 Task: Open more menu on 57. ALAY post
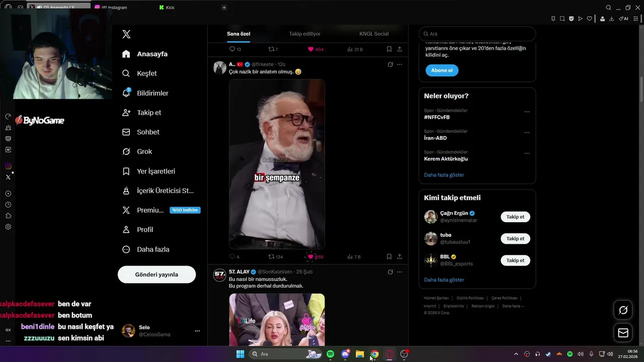click(399, 272)
